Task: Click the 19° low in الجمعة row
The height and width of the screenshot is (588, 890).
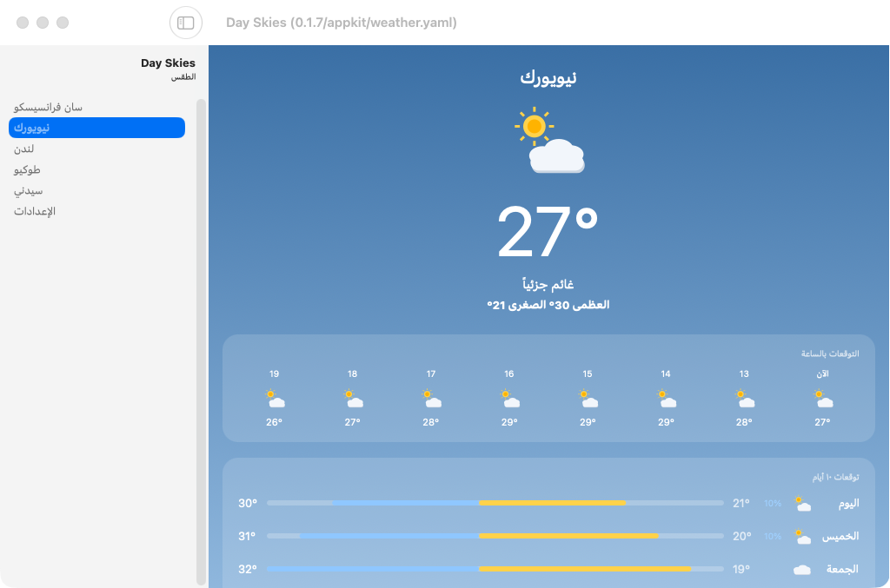Action: pyautogui.click(x=741, y=569)
